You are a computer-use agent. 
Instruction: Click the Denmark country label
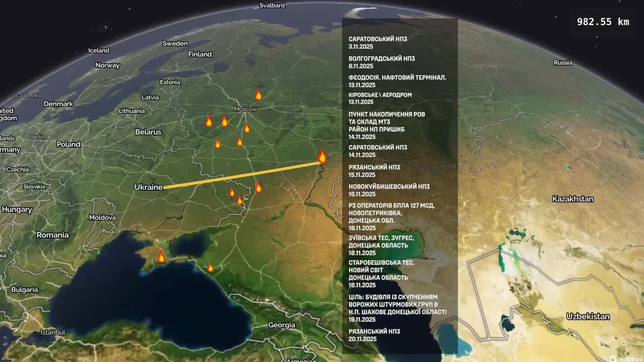[x=58, y=104]
